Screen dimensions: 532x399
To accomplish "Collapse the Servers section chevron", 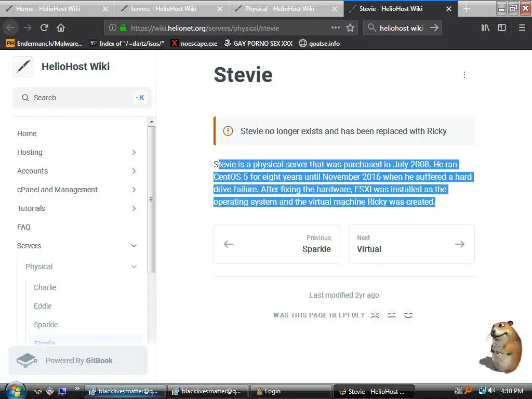I will (x=134, y=246).
